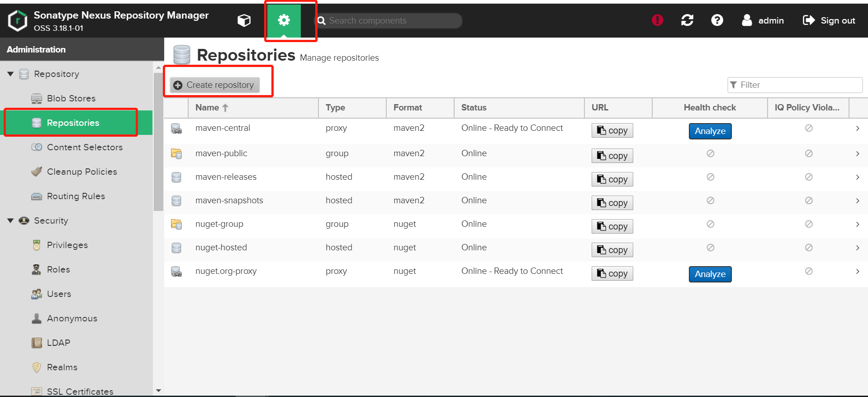Viewport: 868px width, 397px height.
Task: Collapse the Security tree section
Action: click(10, 220)
